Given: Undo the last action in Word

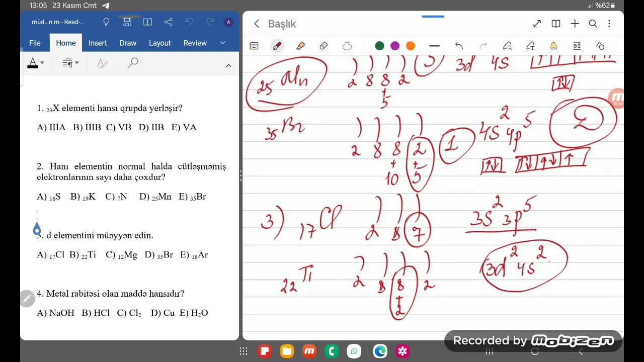Looking at the screenshot, I should click(x=189, y=22).
